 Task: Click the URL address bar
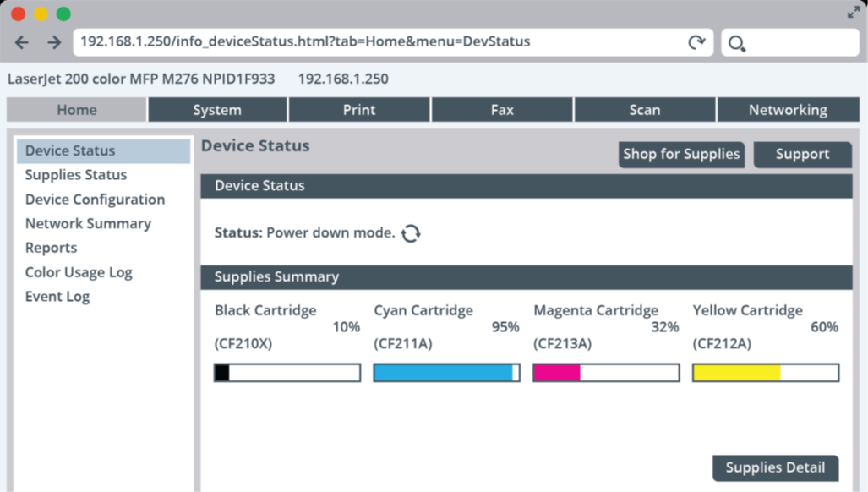click(393, 42)
